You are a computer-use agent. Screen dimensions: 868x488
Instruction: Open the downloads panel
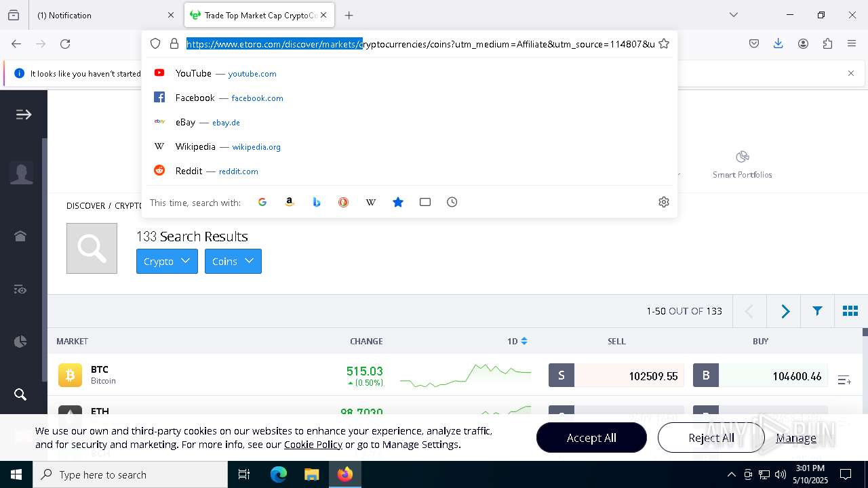click(778, 43)
